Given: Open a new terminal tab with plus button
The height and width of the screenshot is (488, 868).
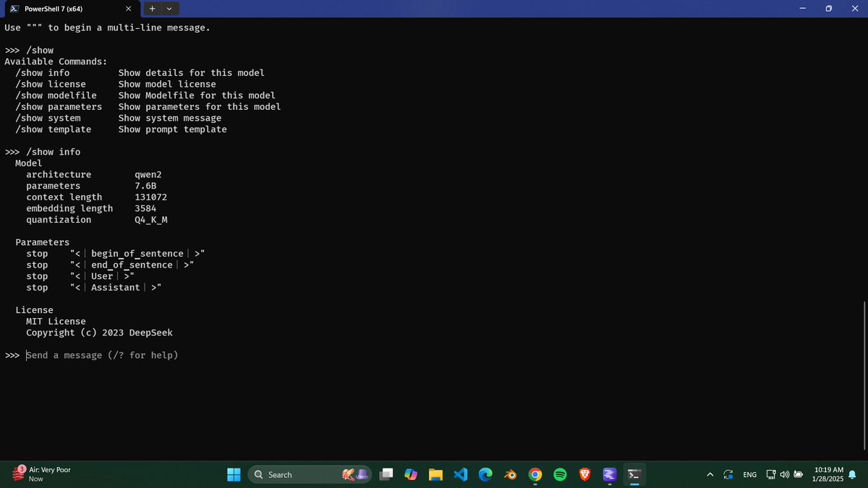Looking at the screenshot, I should tap(153, 9).
